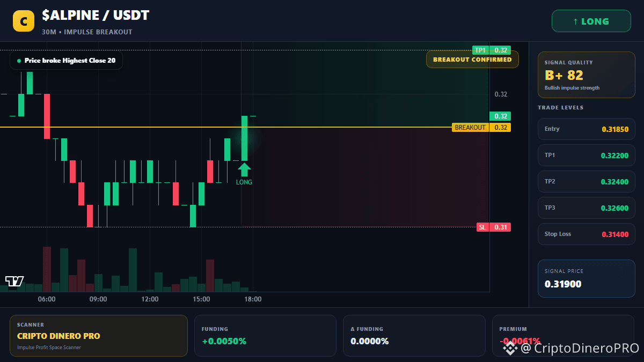
Task: Select the Signal Quality B+ 82 card
Action: point(586,75)
